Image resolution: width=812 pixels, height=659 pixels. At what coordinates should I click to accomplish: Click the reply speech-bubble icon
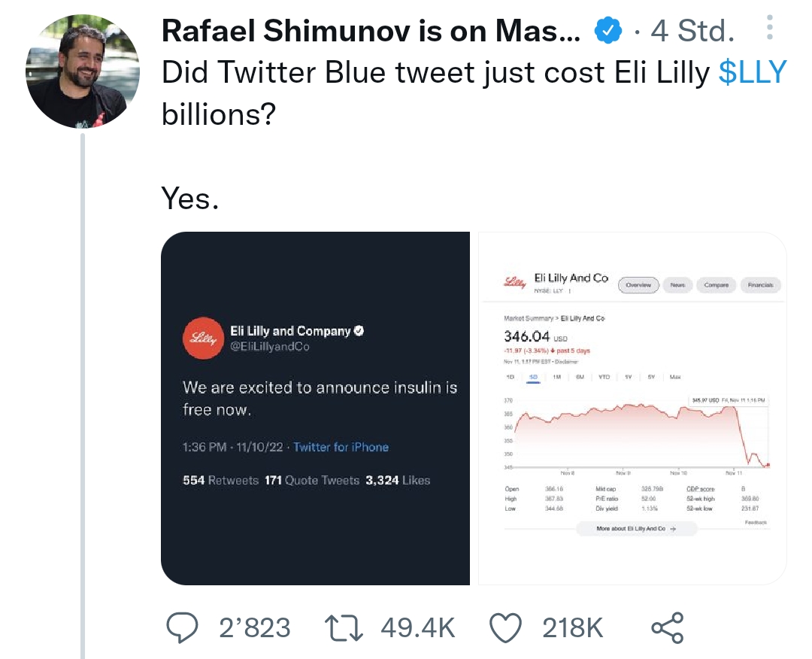coord(180,628)
